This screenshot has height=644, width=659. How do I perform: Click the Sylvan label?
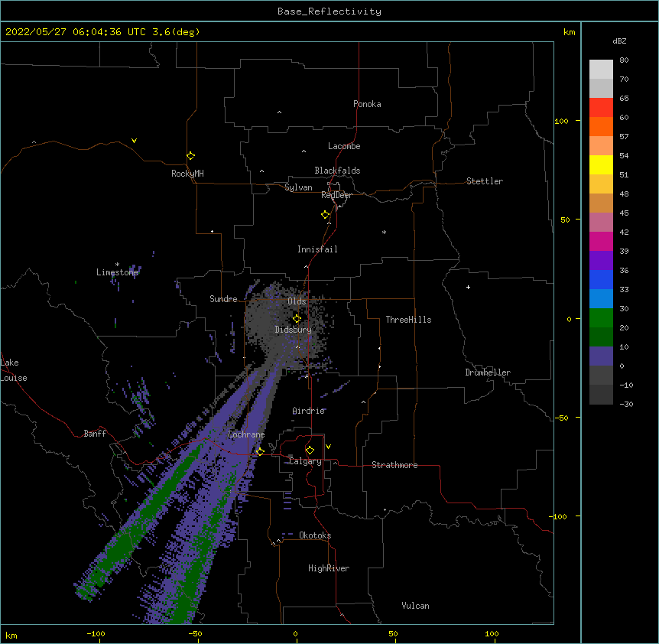(x=298, y=187)
